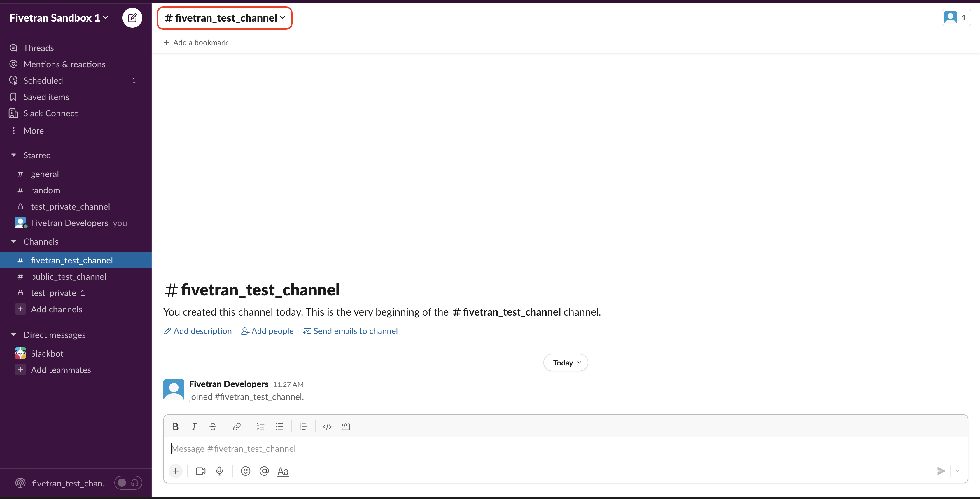Insert a code block

point(346,427)
